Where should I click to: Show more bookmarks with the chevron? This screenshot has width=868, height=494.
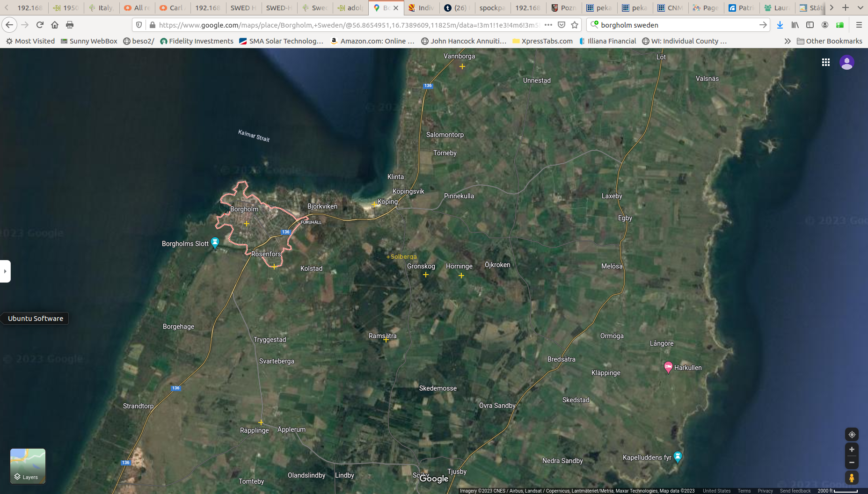coord(788,41)
